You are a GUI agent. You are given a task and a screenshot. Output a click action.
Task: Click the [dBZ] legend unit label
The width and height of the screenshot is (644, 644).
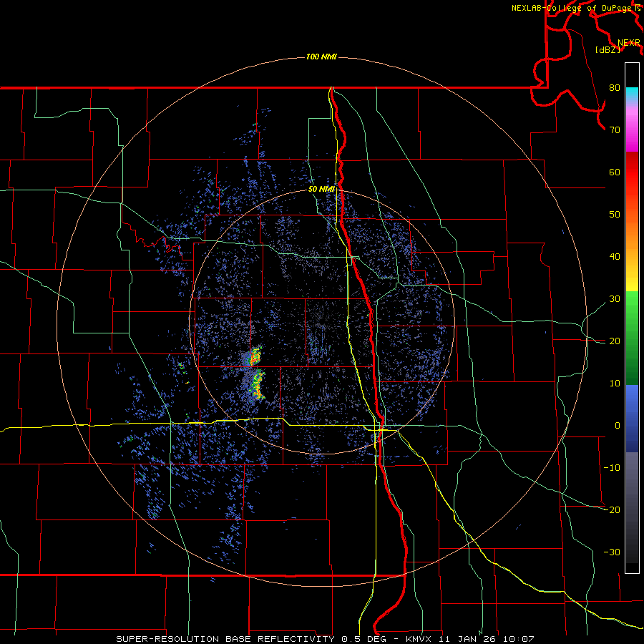[608, 50]
